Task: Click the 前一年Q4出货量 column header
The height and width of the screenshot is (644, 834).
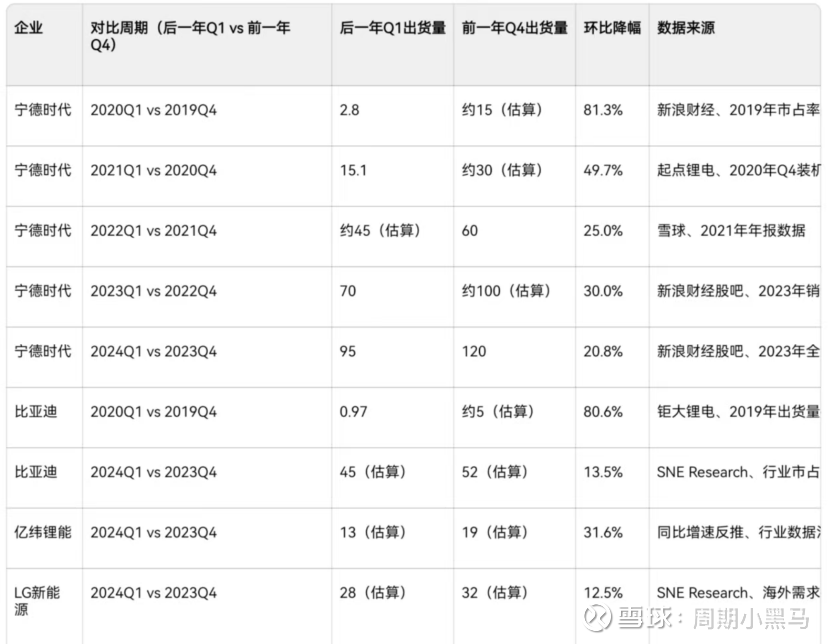Action: click(514, 28)
